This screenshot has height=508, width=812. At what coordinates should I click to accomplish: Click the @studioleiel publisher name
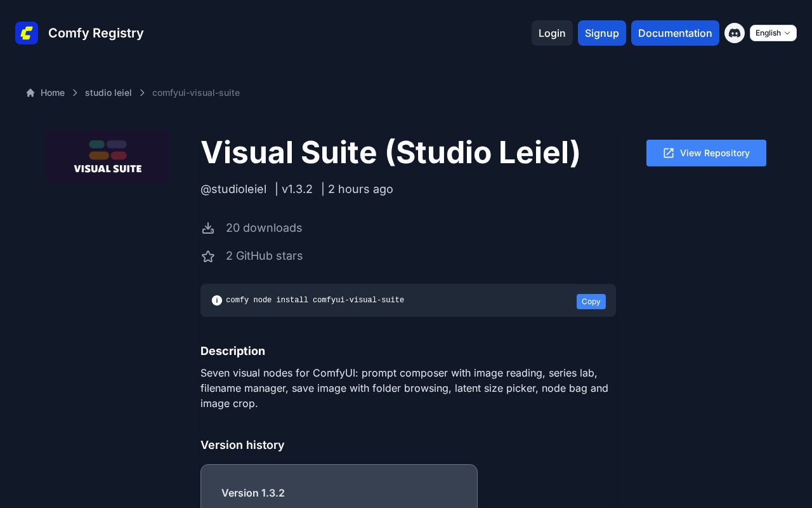point(233,189)
